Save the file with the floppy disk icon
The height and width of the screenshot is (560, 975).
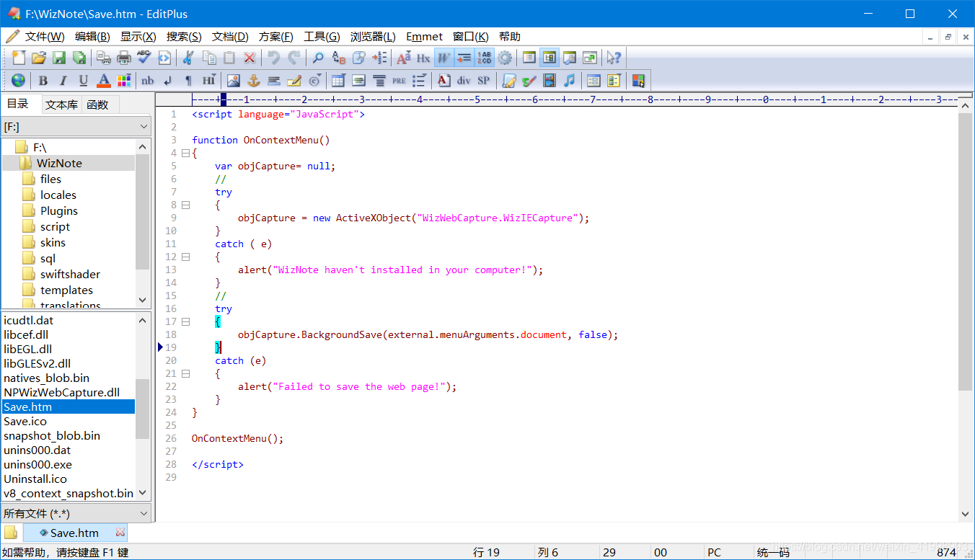tap(59, 58)
